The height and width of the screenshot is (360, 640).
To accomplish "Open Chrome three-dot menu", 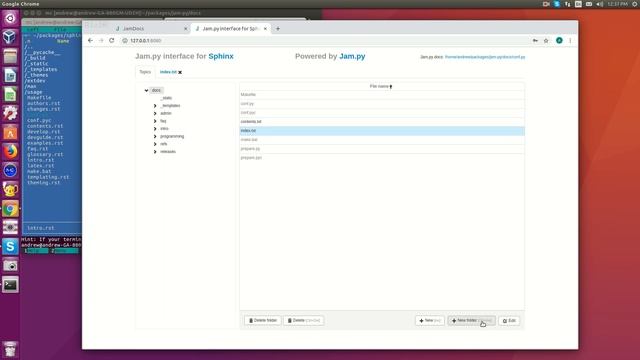I will (570, 40).
